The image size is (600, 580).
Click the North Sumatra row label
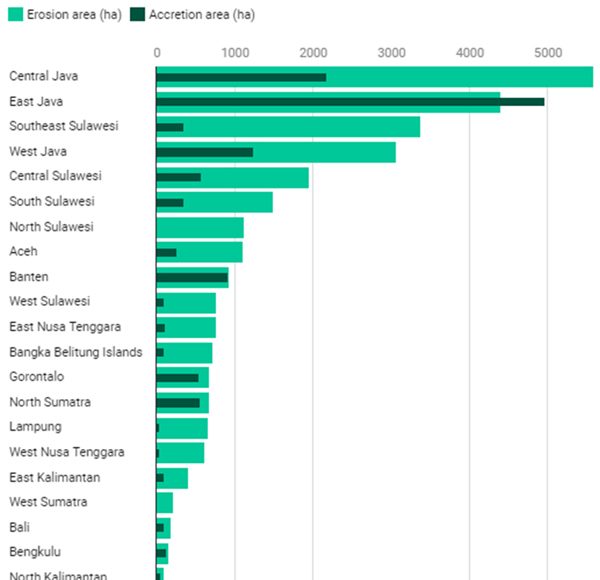(x=50, y=402)
